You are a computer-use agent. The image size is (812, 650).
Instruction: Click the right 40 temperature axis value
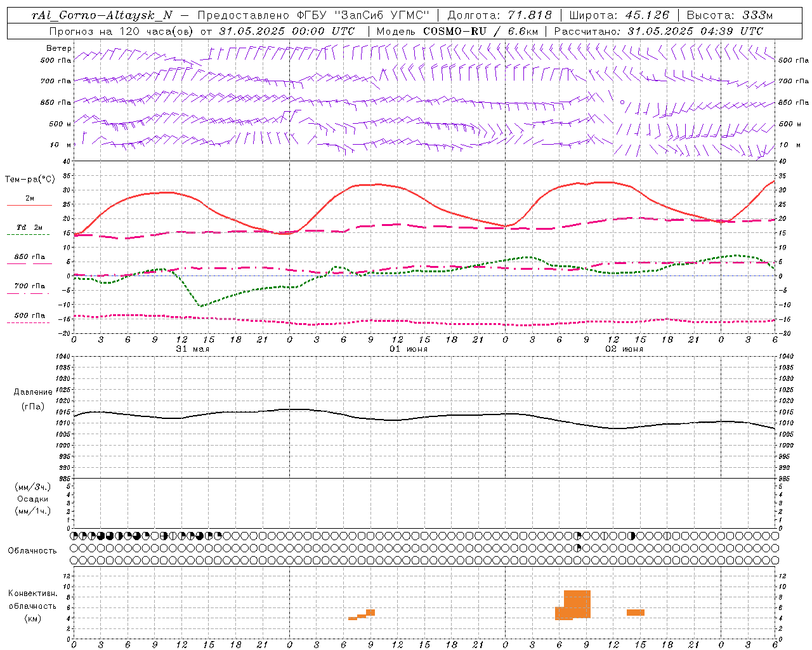(x=782, y=162)
